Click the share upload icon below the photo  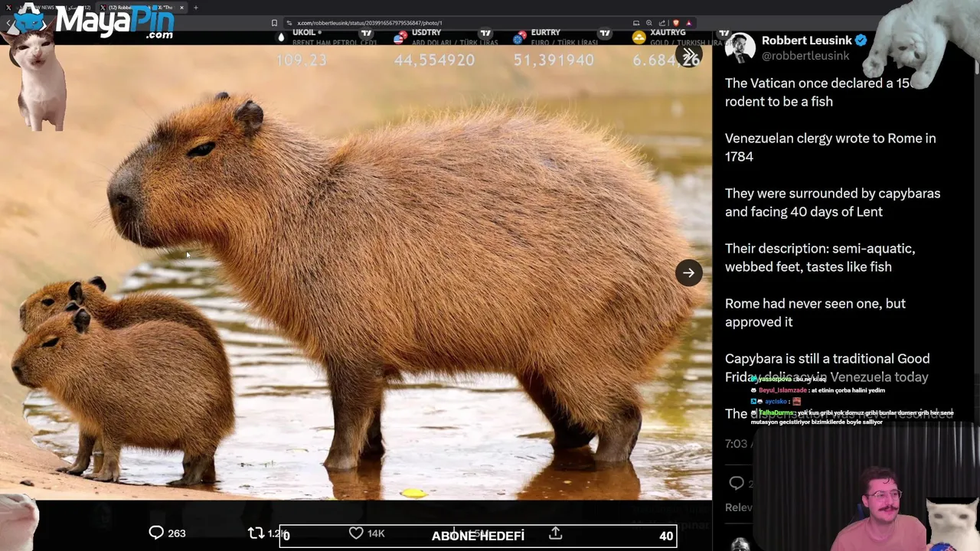556,533
